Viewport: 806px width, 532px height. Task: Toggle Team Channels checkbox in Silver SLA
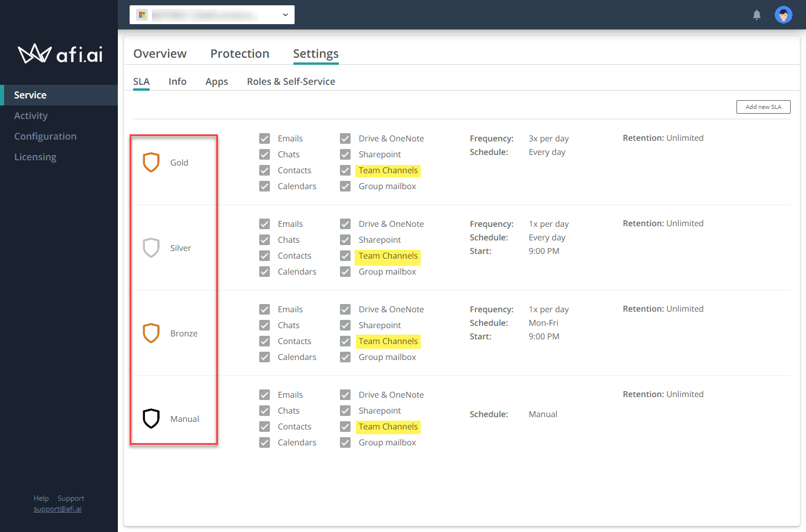[x=345, y=256]
